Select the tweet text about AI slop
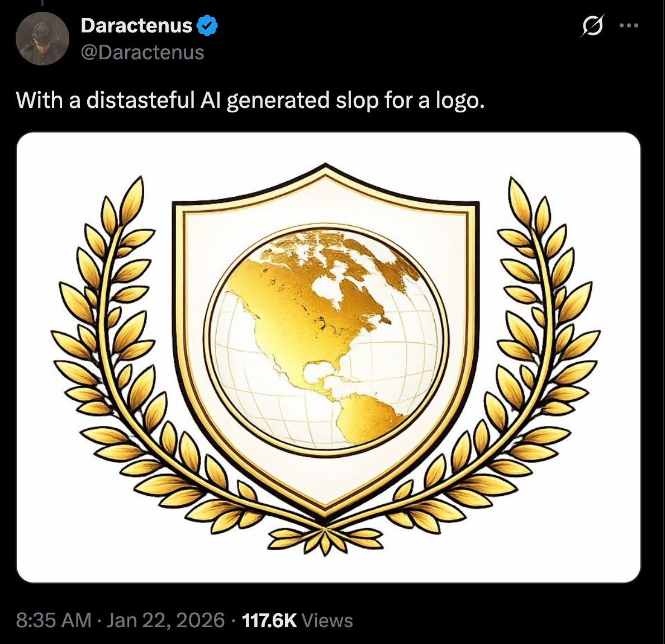Screen dimensions: 665x644 click(250, 101)
